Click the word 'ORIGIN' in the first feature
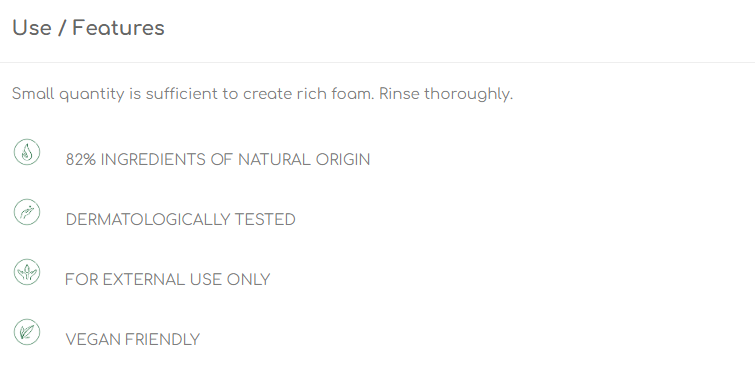The width and height of the screenshot is (755, 371). coord(343,160)
